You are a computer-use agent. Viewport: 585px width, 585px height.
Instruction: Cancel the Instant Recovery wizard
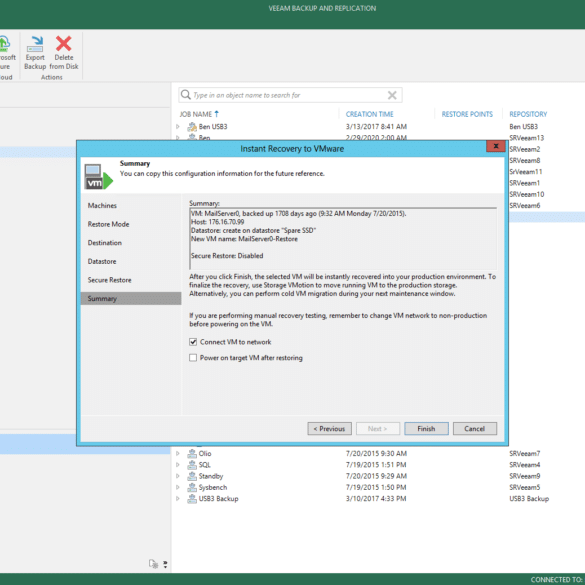coord(475,429)
